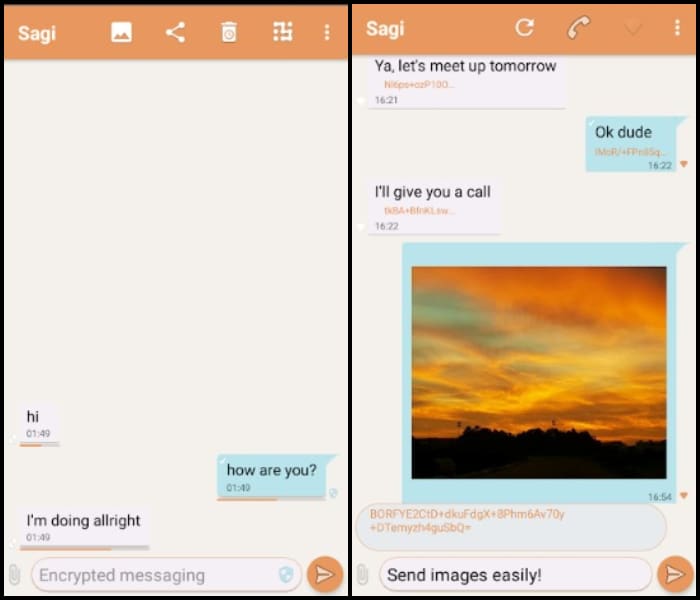700x600 pixels.
Task: Select the 'hi' message bubble
Action: pyautogui.click(x=38, y=422)
